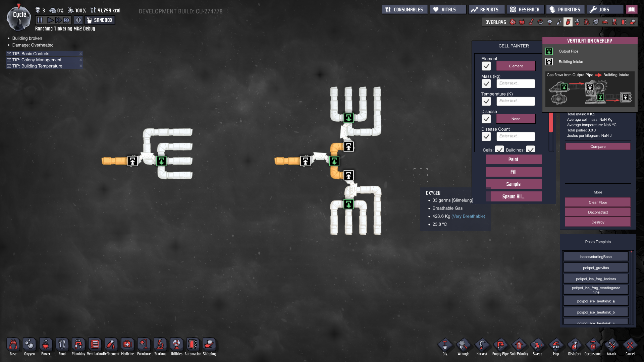644x362 pixels.
Task: Toggle the Temperature (K) checkbox
Action: pyautogui.click(x=486, y=101)
